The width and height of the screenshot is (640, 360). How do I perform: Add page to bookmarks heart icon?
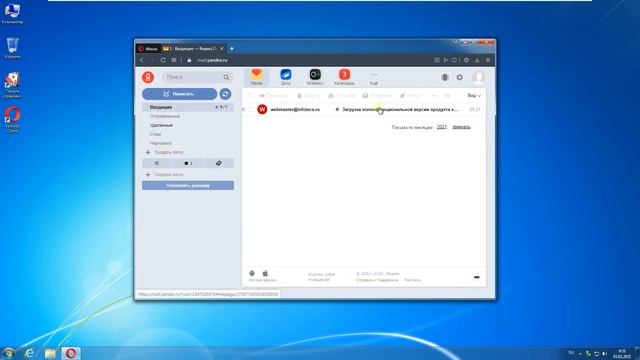point(454,60)
